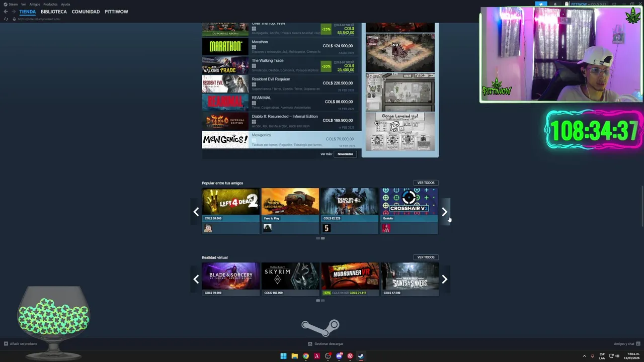
Task: Click the padlock icon beside the URL
Action: click(14, 19)
